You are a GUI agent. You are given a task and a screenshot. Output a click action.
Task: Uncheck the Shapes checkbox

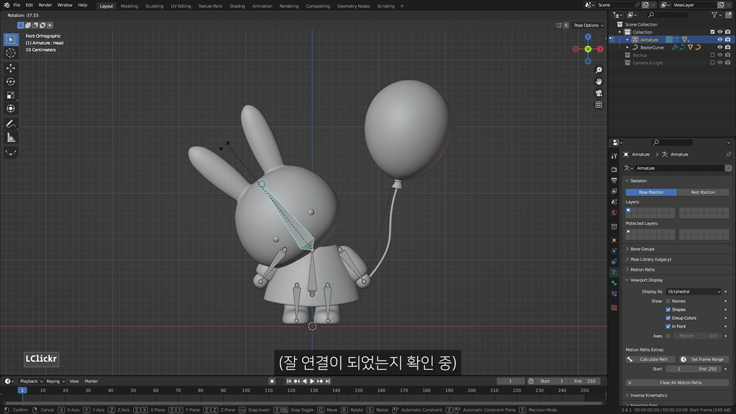668,309
